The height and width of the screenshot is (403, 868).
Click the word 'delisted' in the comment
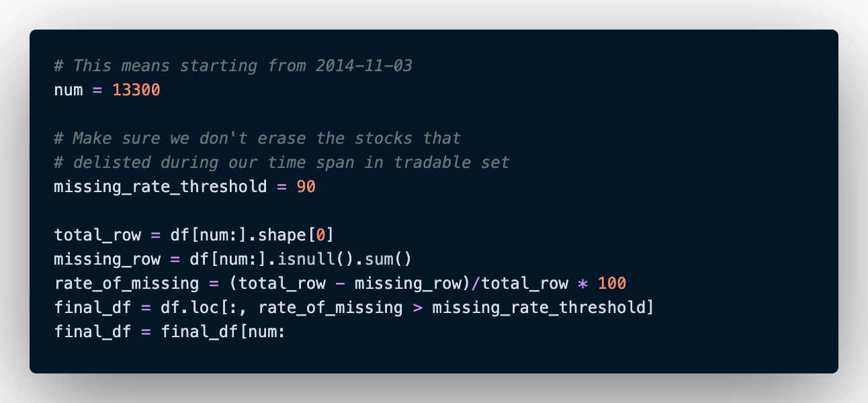pos(112,163)
